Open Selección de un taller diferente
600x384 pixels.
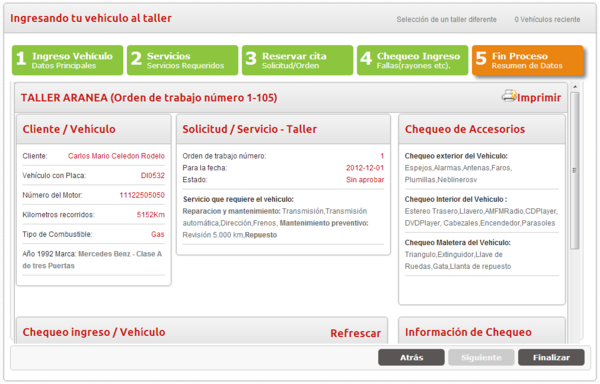point(447,20)
